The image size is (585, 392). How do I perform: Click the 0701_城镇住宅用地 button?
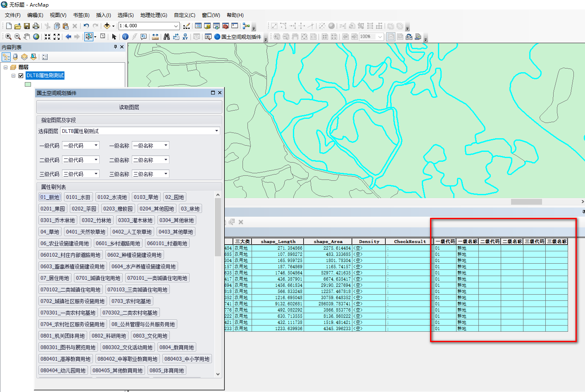(x=98, y=278)
